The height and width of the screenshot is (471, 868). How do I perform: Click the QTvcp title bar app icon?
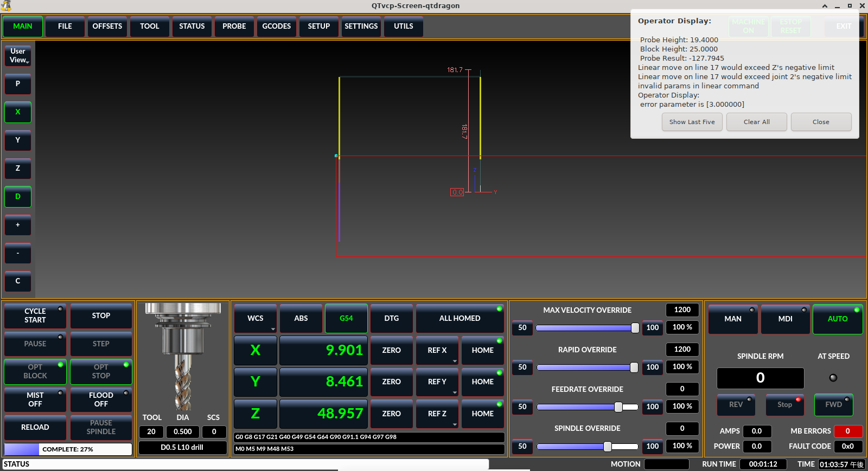click(6, 5)
